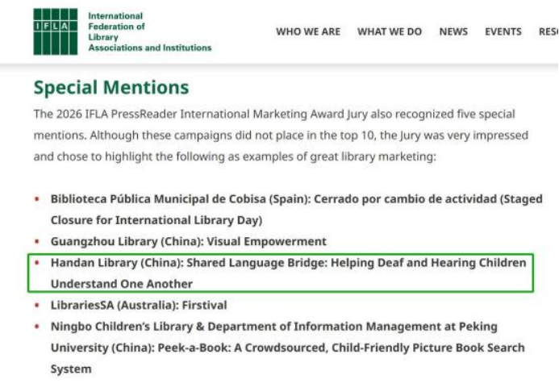Click Guangzhou Library Visual Empowerment entry
The image size is (559, 392).
click(189, 242)
